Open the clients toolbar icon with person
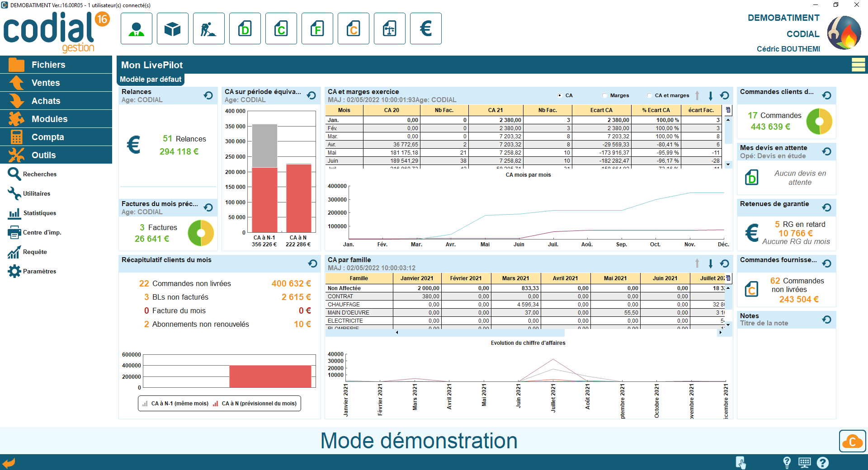Image resolution: width=868 pixels, height=470 pixels. coord(136,29)
